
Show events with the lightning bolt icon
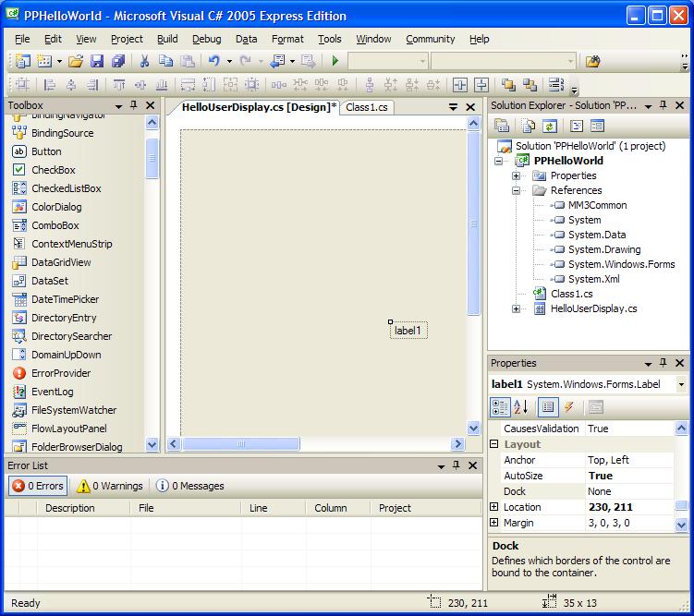(x=569, y=407)
